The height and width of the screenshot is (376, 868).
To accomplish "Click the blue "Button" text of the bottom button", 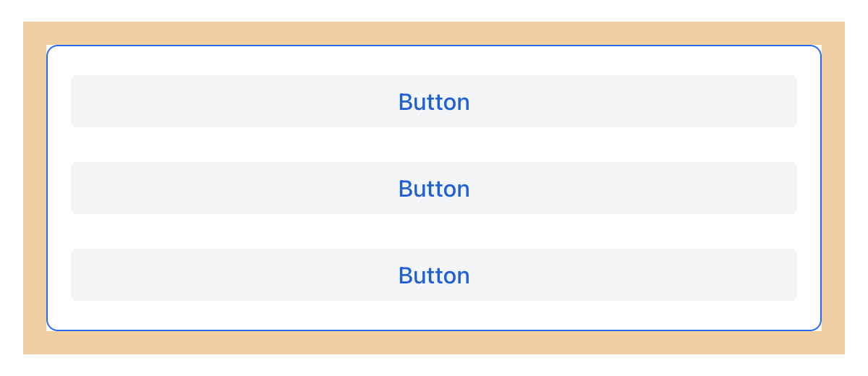I will [434, 275].
